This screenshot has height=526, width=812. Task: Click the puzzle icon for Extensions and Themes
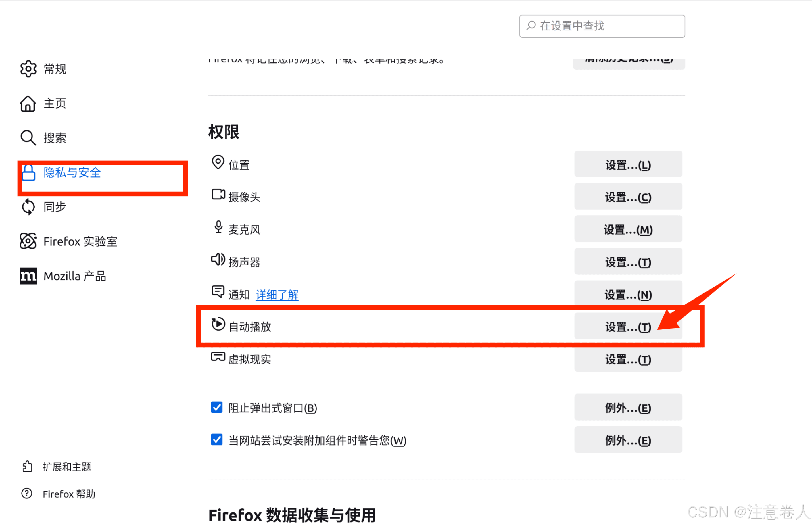tap(27, 466)
